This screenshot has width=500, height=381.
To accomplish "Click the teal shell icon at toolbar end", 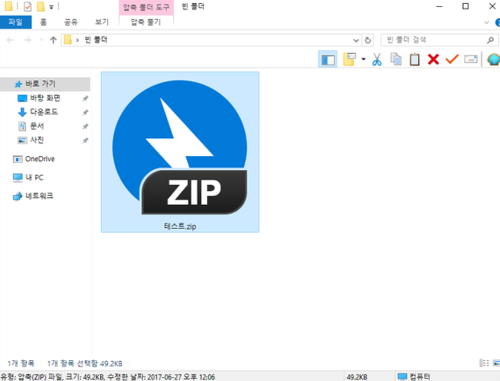I will pyautogui.click(x=494, y=60).
